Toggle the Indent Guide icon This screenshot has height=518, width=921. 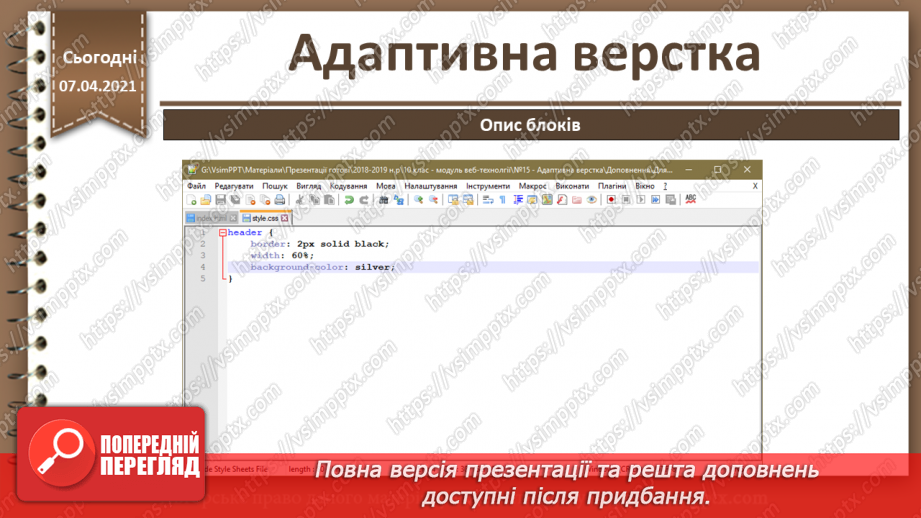pyautogui.click(x=518, y=200)
